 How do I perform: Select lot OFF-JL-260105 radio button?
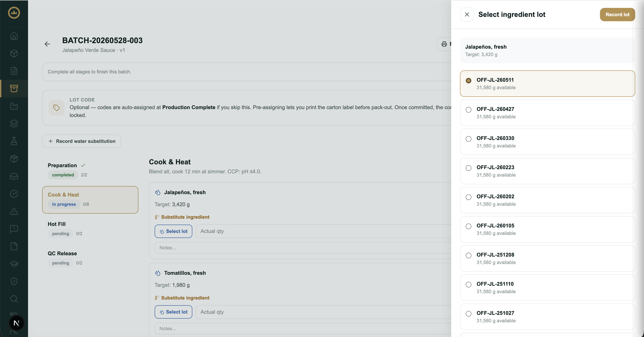(x=469, y=226)
